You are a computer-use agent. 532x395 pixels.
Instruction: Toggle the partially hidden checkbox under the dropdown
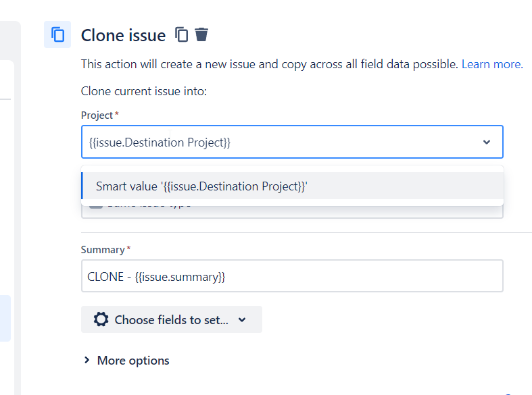[x=96, y=205]
